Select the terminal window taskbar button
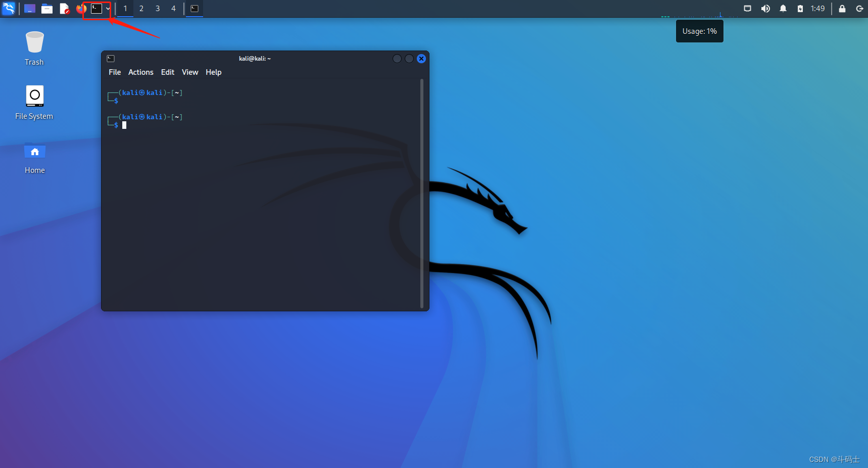This screenshot has width=868, height=468. (195, 9)
